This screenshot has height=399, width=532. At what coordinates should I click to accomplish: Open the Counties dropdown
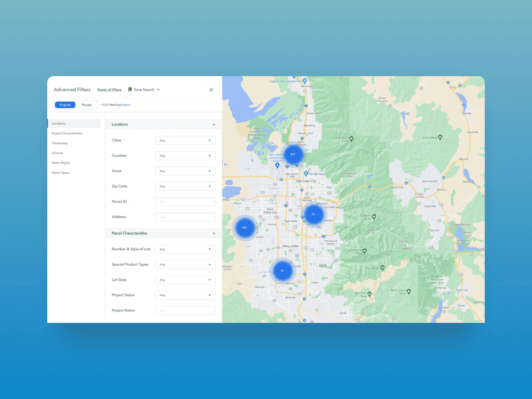click(185, 156)
